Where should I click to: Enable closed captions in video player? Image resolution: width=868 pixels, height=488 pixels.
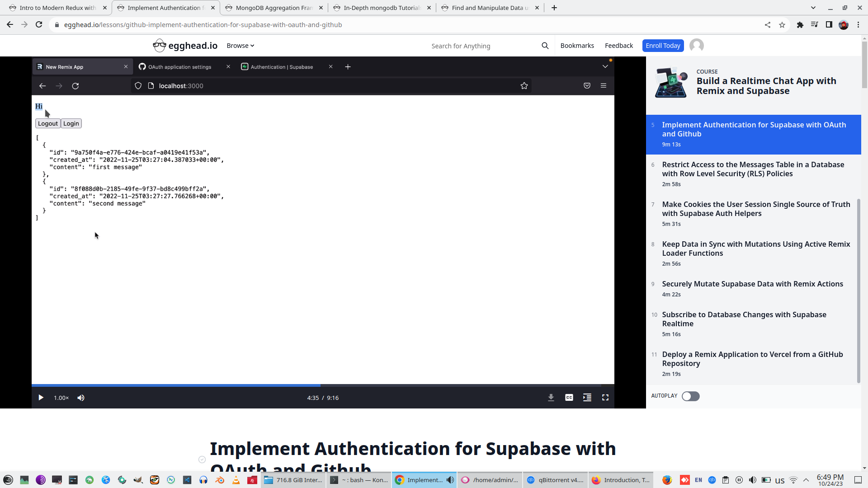pyautogui.click(x=569, y=398)
